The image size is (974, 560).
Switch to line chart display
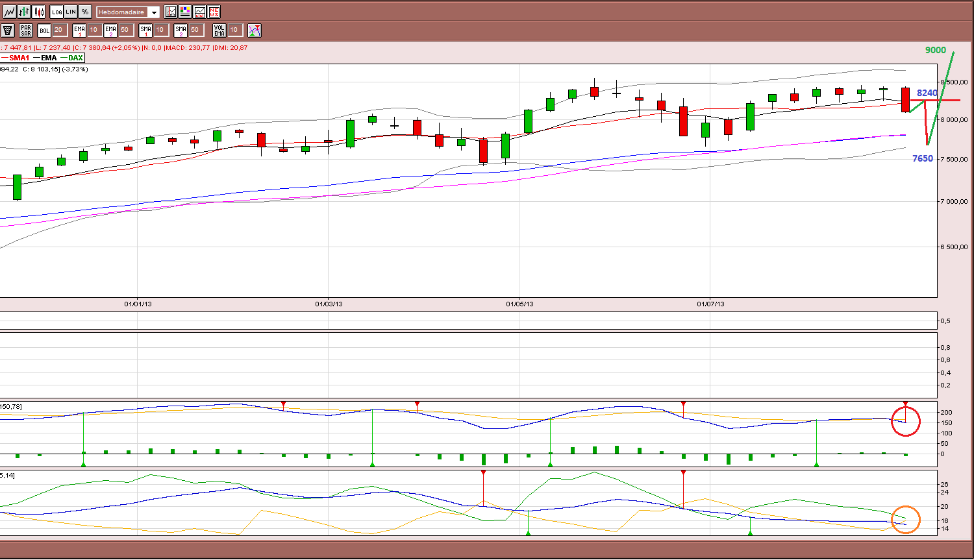tap(9, 12)
